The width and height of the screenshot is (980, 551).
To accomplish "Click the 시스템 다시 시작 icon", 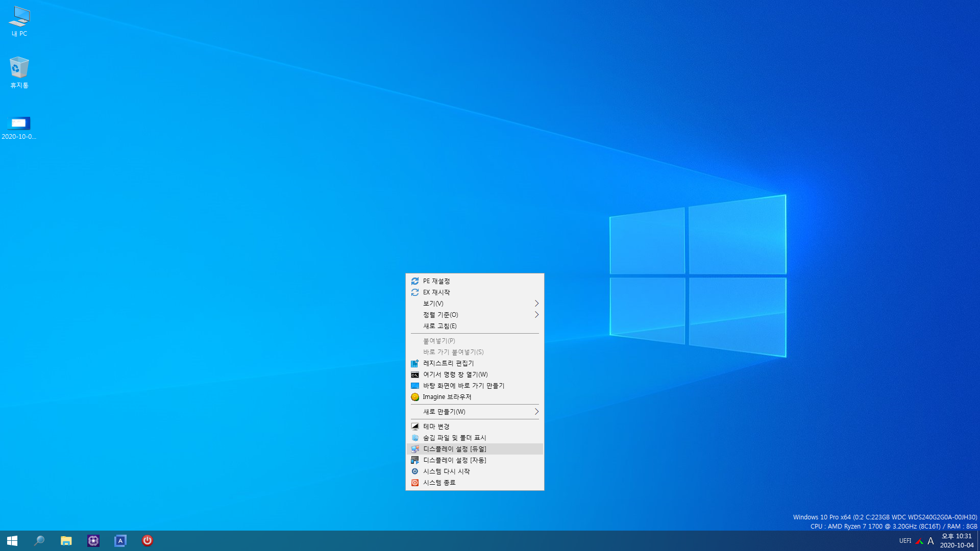I will click(415, 471).
